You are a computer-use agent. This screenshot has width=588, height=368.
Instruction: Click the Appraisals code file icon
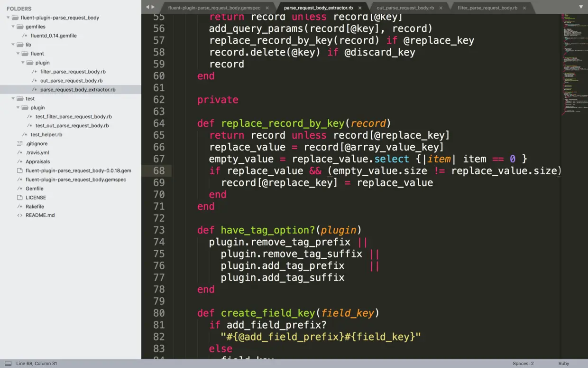pyautogui.click(x=20, y=161)
